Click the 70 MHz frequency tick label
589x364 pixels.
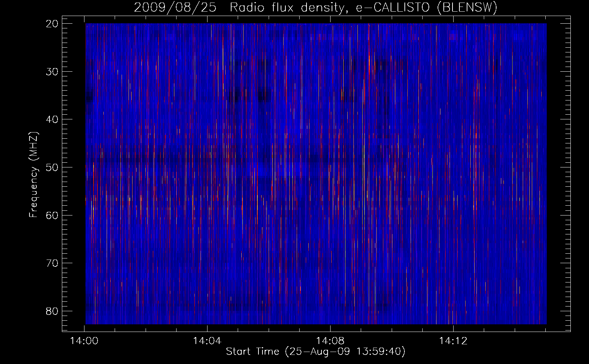point(52,264)
